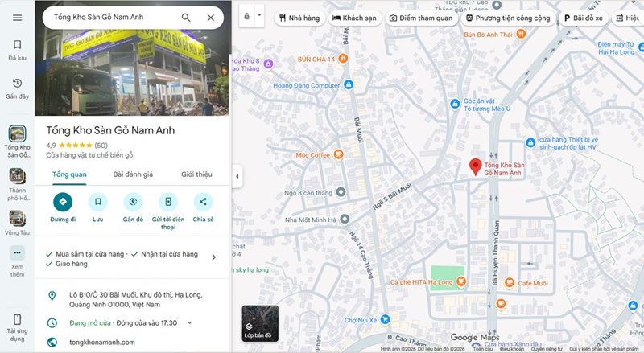Expand opening hours dropdown arrow

(190, 323)
